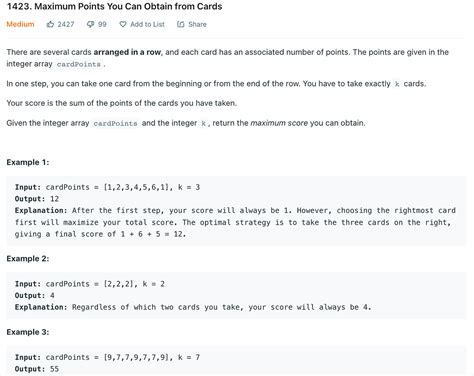Click the bold phrase arranged in a row

[127, 52]
